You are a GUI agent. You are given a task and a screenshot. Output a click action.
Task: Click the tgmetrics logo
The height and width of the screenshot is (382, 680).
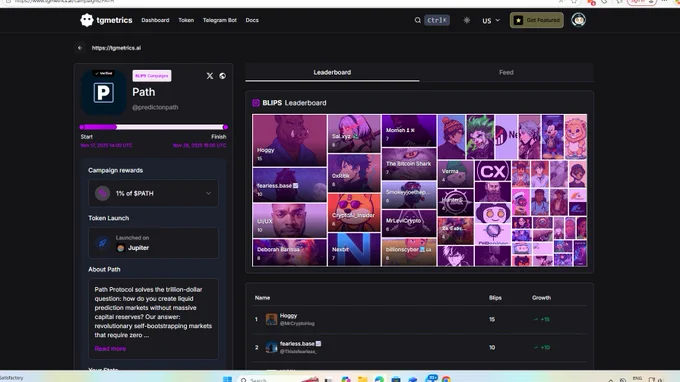click(106, 20)
